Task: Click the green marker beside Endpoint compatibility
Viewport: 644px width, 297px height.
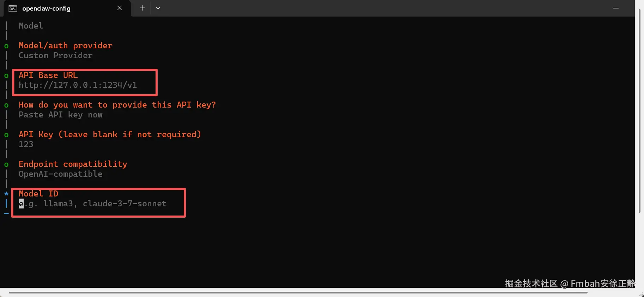Action: point(6,165)
